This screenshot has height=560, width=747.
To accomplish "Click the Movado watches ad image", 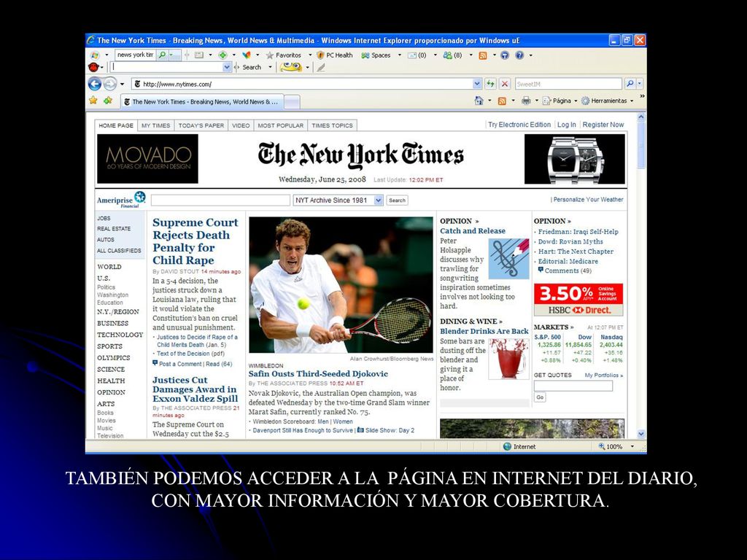I will [575, 159].
